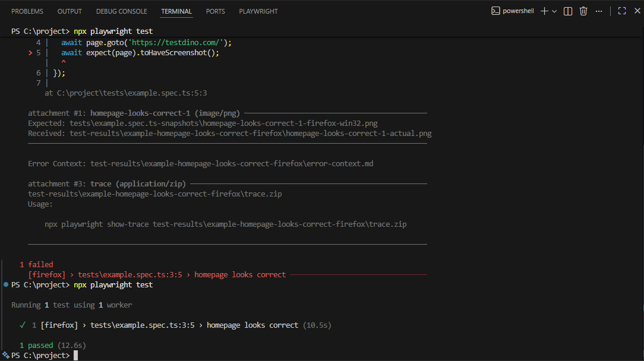
Task: Open the terminal launch profile dropdown arrow
Action: coord(554,11)
